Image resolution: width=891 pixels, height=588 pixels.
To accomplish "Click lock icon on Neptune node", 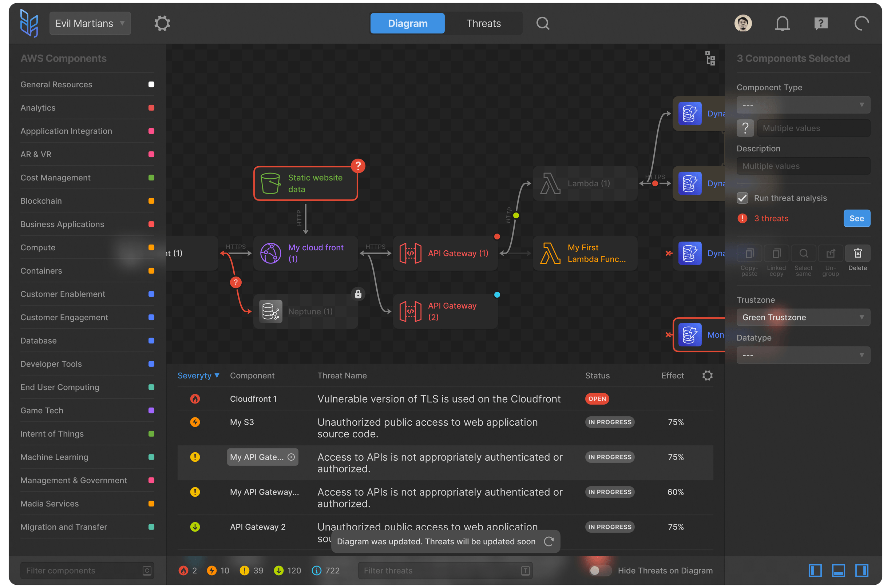I will point(358,294).
